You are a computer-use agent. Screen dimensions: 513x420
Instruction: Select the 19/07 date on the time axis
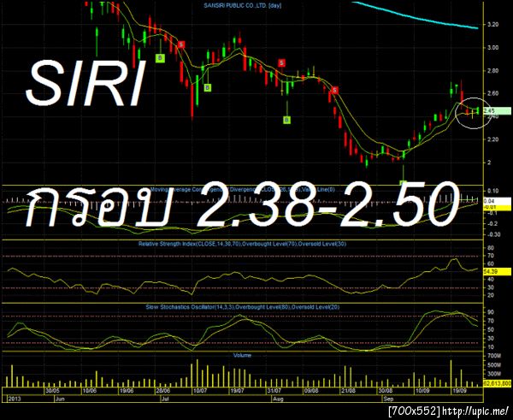[x=237, y=391]
